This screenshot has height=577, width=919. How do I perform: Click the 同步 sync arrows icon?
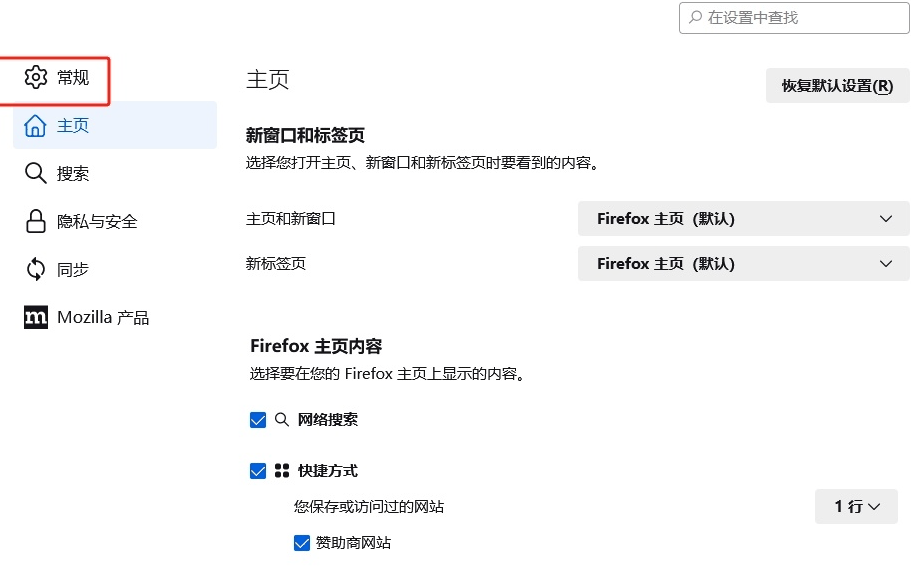(34, 269)
